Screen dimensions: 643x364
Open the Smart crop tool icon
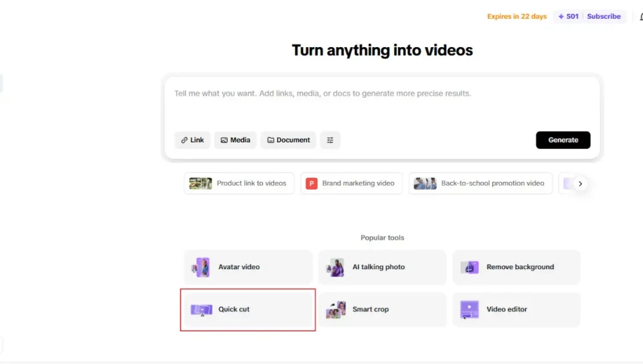(x=335, y=309)
